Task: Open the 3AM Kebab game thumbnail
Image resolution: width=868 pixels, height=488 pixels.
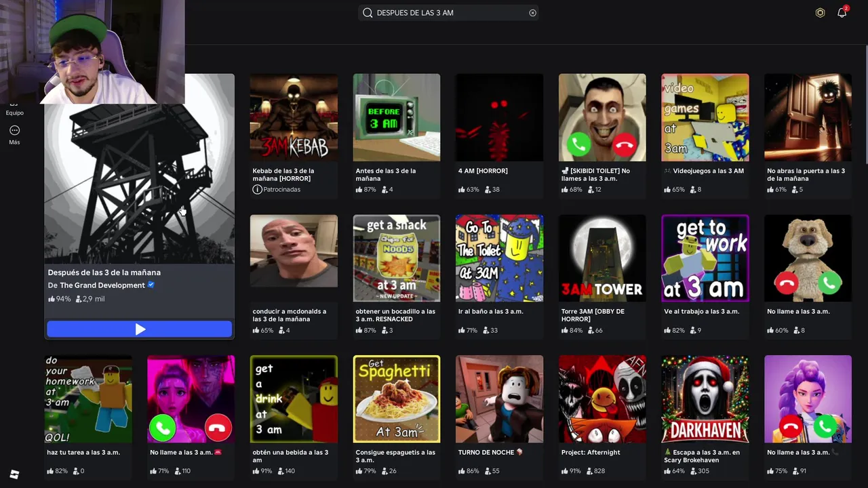Action: [294, 117]
